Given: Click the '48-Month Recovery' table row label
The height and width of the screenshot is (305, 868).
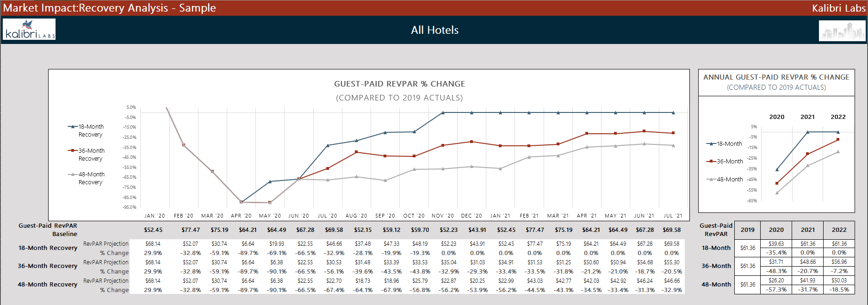Looking at the screenshot, I should tap(47, 285).
